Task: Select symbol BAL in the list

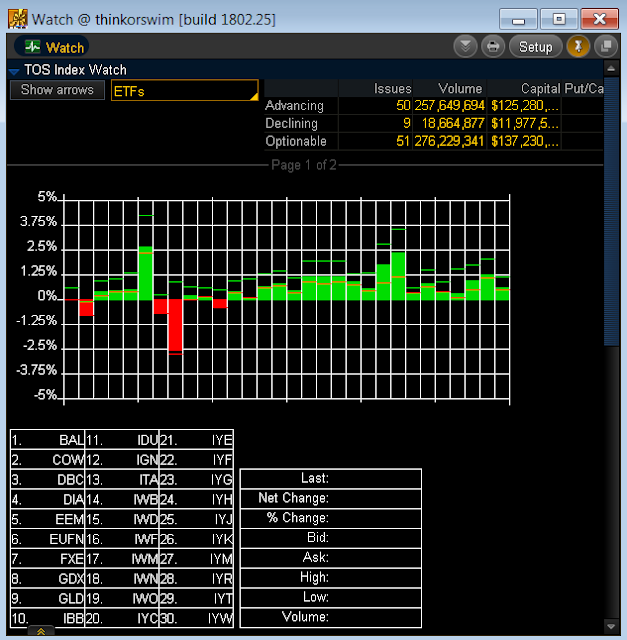Action: [x=47, y=440]
